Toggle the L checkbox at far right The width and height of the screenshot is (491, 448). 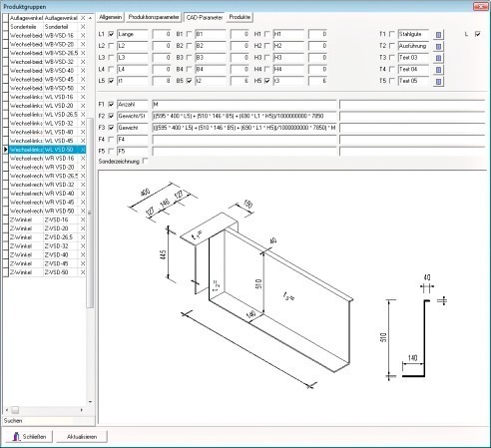[x=478, y=34]
